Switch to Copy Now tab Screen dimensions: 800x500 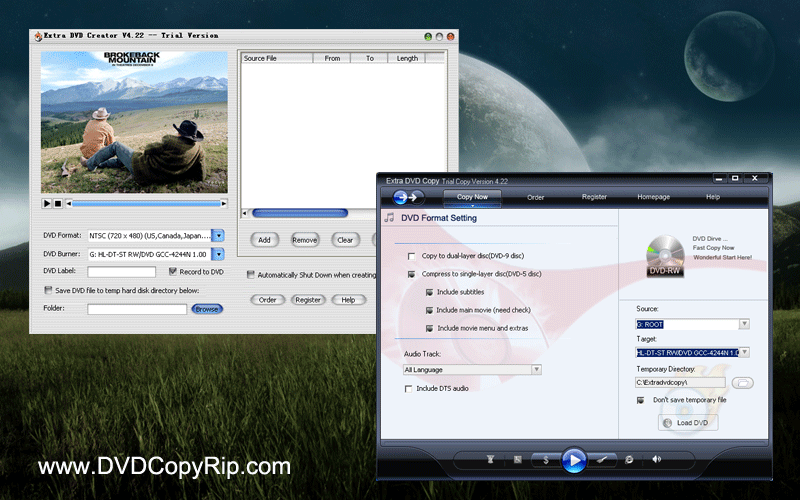(472, 197)
